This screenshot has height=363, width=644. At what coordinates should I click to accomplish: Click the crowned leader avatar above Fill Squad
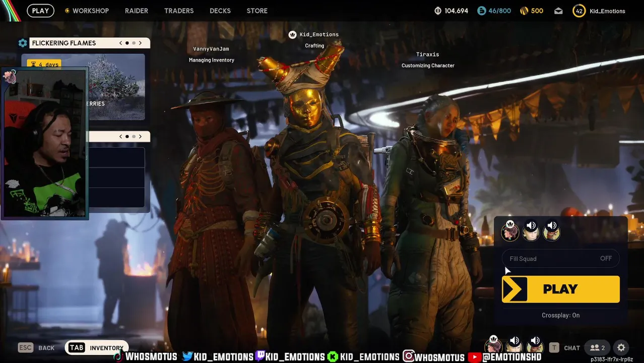510,232
